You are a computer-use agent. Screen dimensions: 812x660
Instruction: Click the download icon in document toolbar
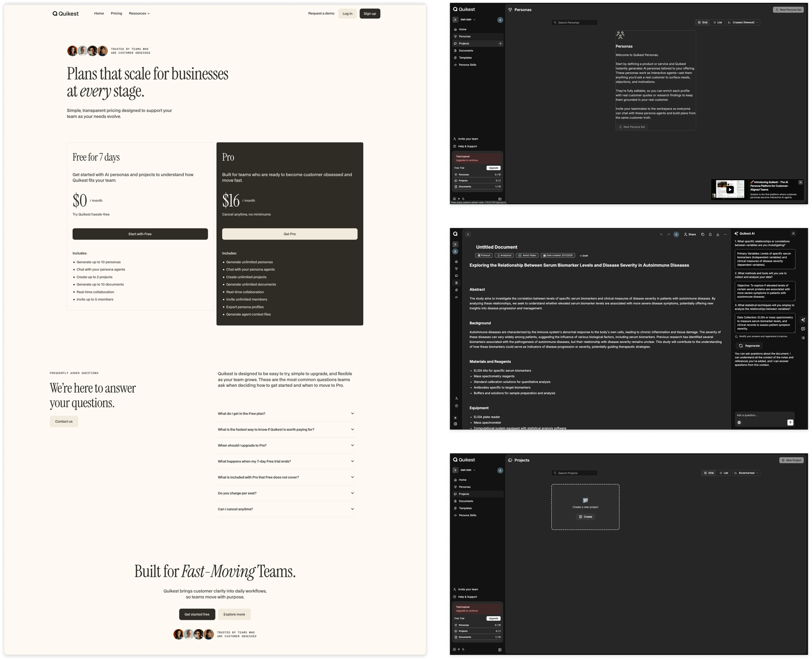(718, 234)
